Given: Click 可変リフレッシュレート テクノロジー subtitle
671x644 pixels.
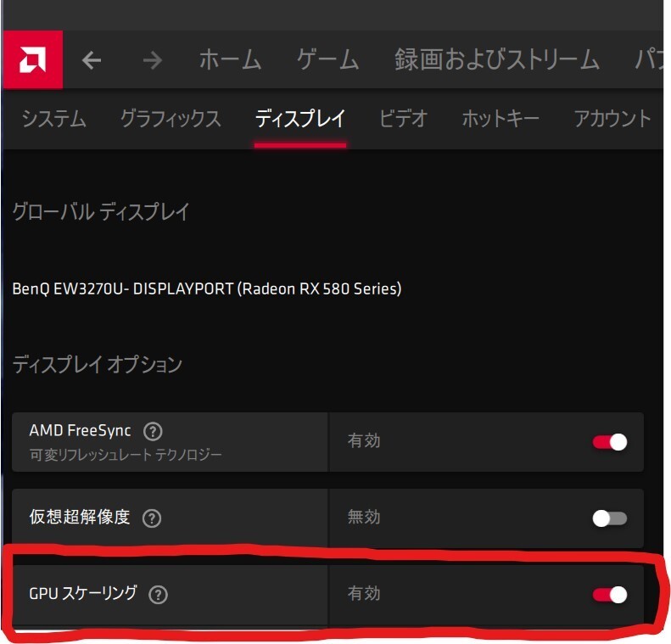Looking at the screenshot, I should (x=126, y=455).
